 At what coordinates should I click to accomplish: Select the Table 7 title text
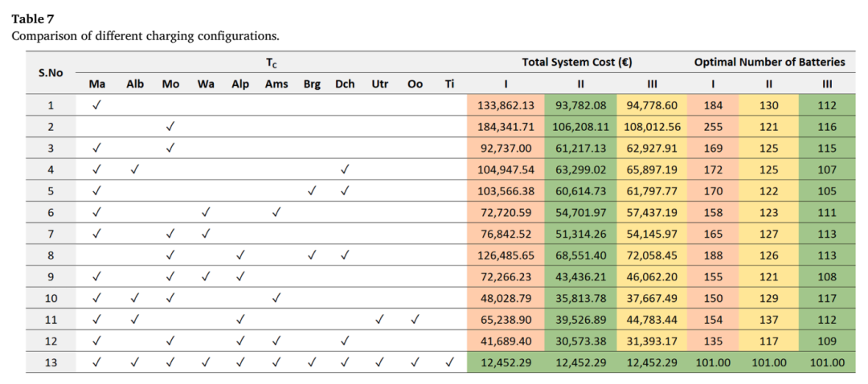pyautogui.click(x=32, y=20)
